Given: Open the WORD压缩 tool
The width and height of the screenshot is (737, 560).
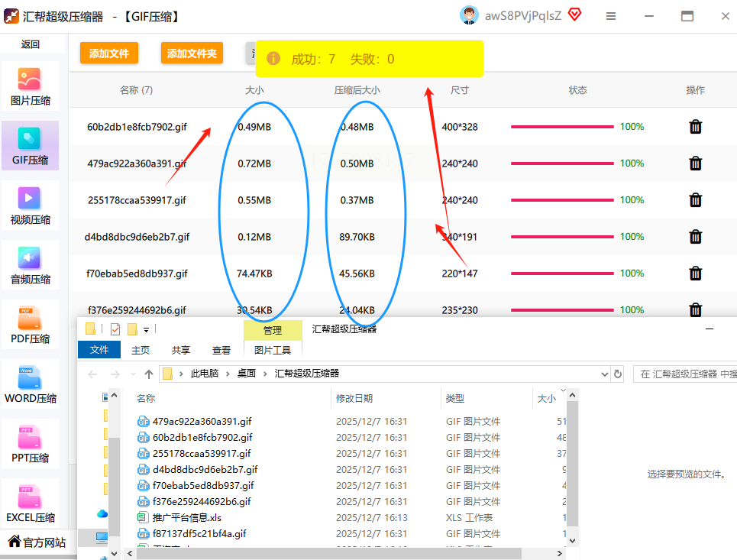Looking at the screenshot, I should [x=30, y=384].
